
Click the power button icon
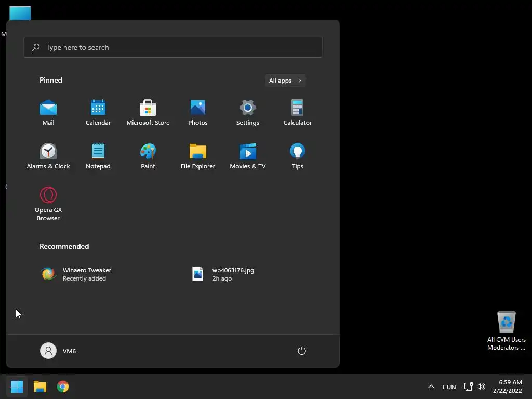pyautogui.click(x=302, y=351)
